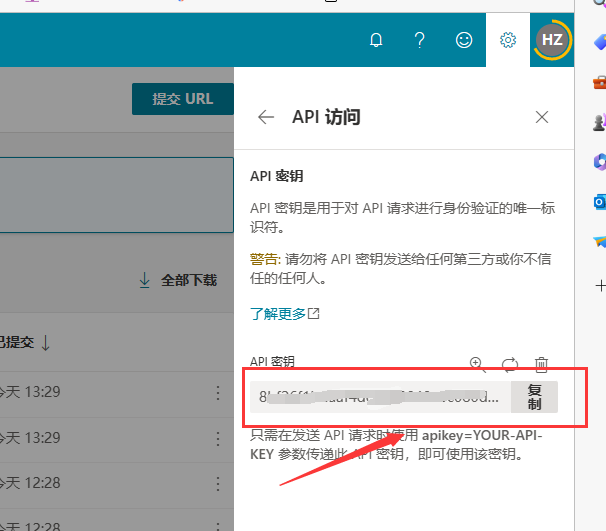Open the HZ account avatar
Image resolution: width=606 pixels, height=531 pixels.
[x=552, y=40]
